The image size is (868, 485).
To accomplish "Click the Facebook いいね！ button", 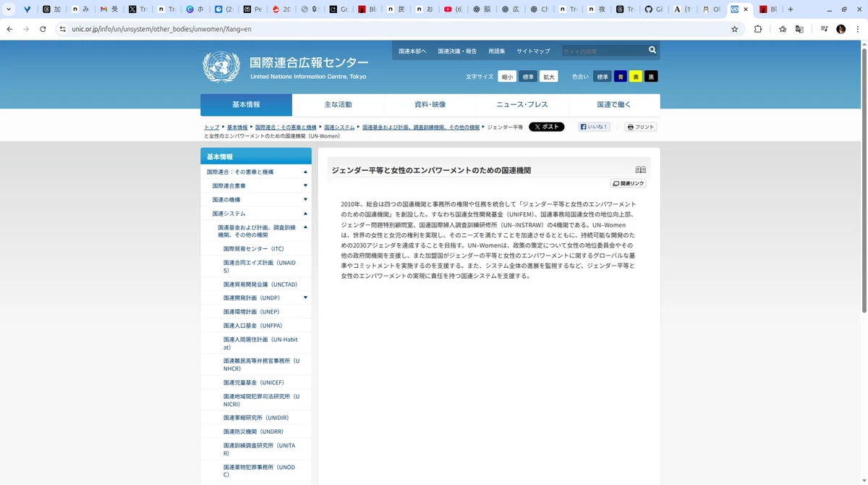I will (594, 127).
